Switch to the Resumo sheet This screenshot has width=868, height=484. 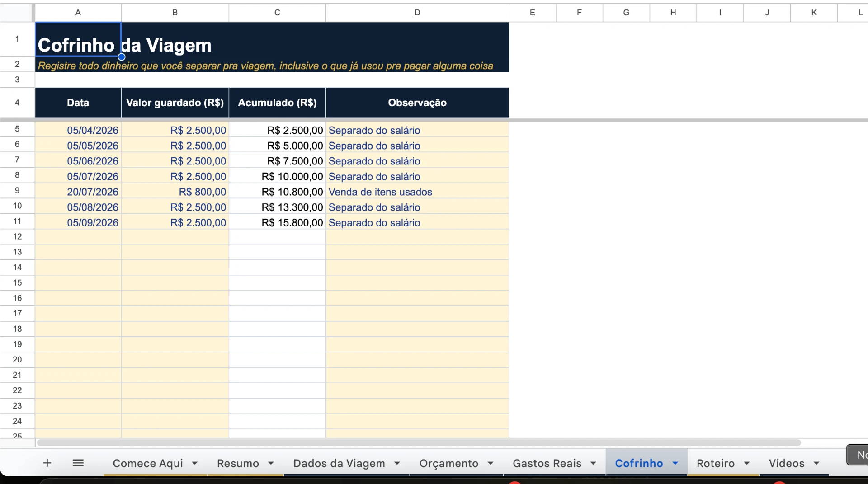click(238, 463)
